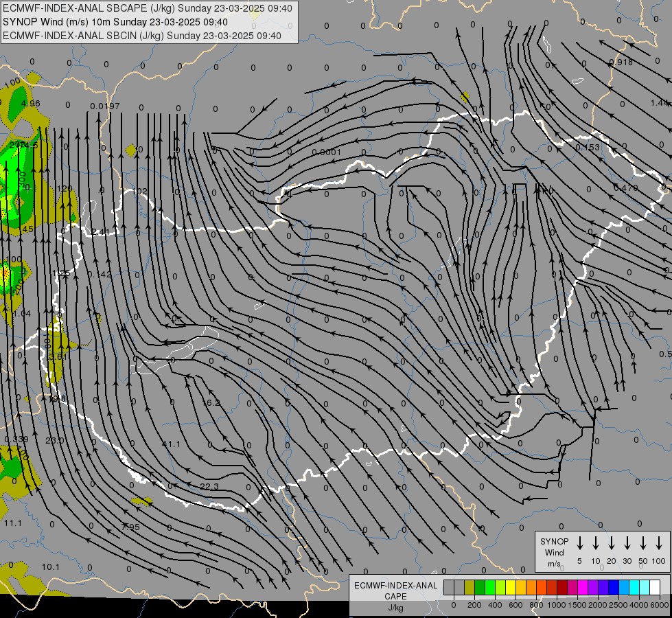
Task: Click the 0.0001 value on the map
Action: pos(327,152)
